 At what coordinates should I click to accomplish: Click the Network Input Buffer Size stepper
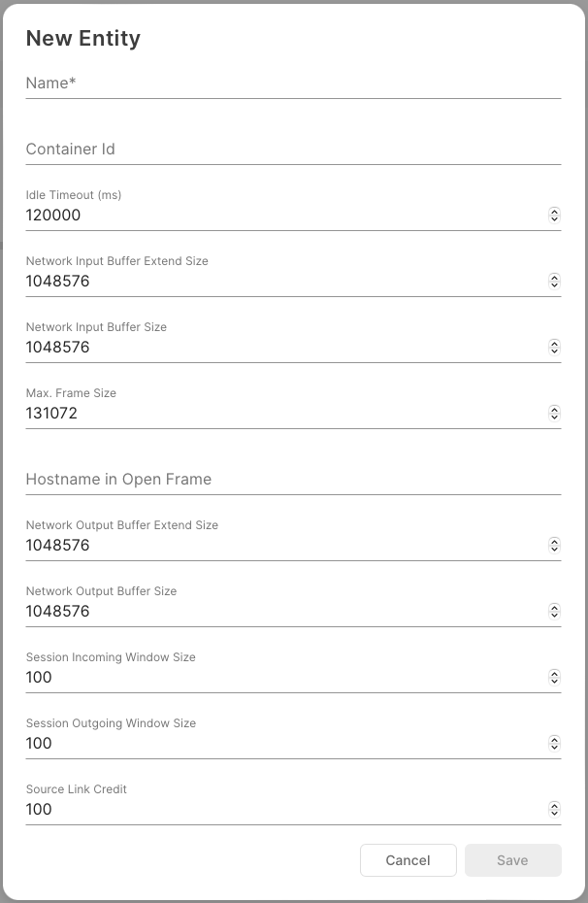pyautogui.click(x=554, y=348)
